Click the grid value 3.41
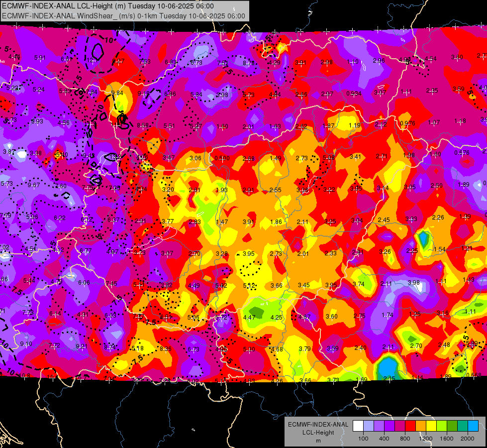The image size is (487, 448). coord(355,157)
